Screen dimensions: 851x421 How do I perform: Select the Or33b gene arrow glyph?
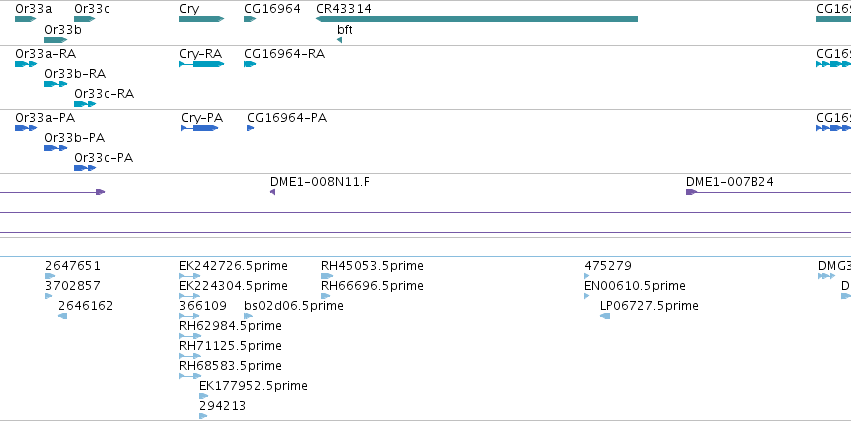(55, 40)
